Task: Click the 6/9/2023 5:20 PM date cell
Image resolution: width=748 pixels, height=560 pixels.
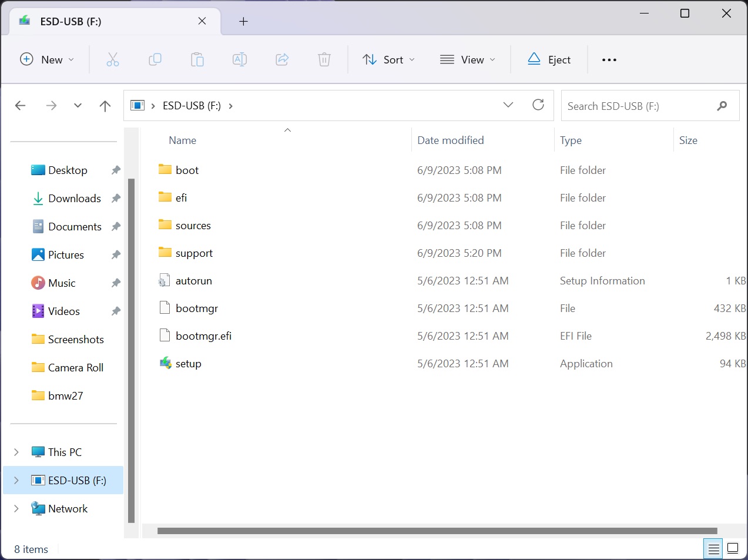Action: [459, 253]
